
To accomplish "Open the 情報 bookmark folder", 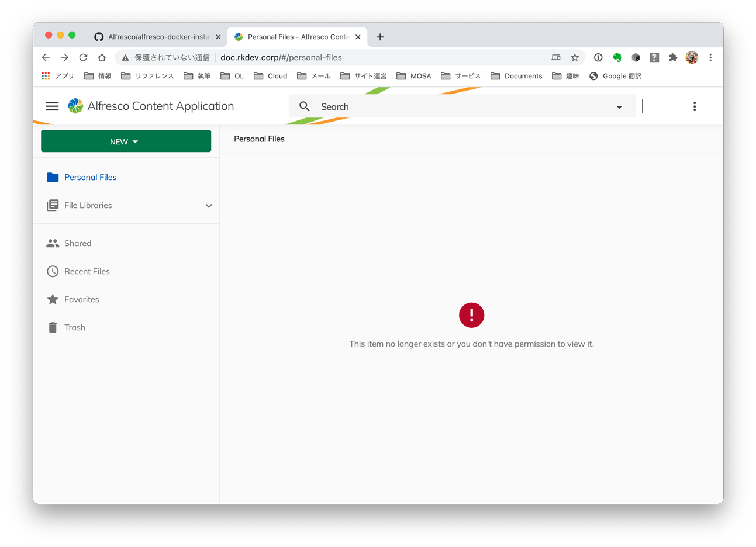I will tap(98, 76).
